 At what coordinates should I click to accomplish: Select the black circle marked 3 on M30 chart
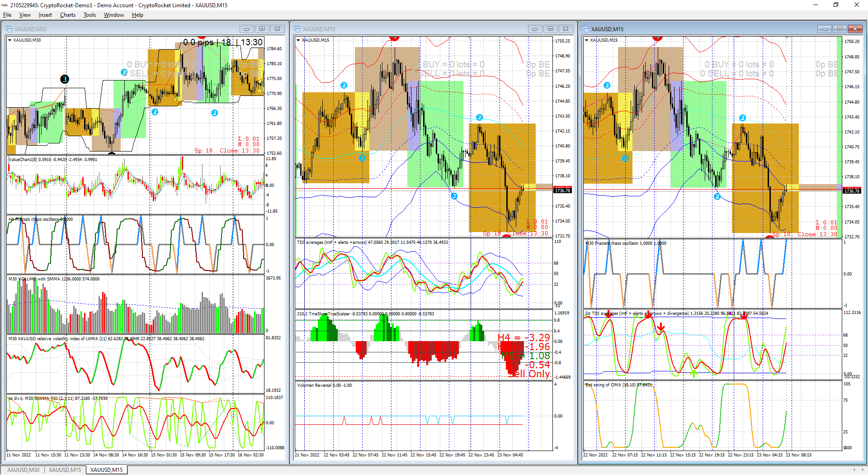pos(65,79)
